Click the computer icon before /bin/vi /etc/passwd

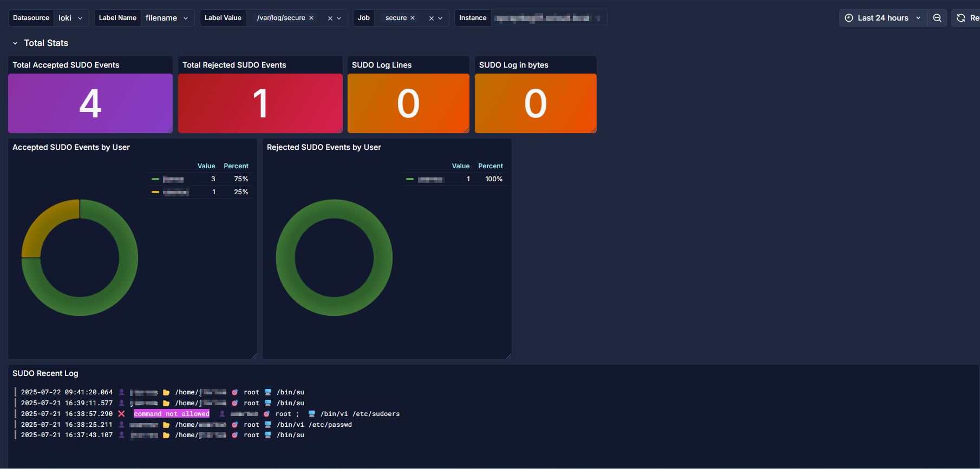(267, 425)
